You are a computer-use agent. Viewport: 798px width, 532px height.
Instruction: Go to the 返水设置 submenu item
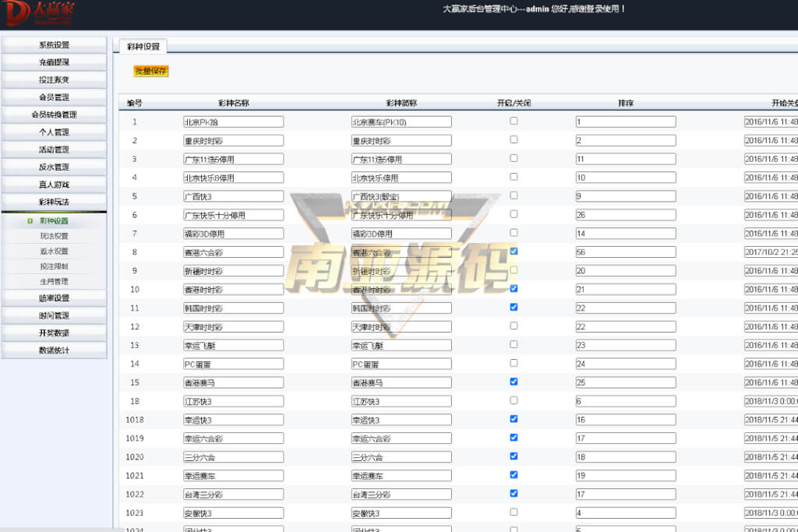54,252
